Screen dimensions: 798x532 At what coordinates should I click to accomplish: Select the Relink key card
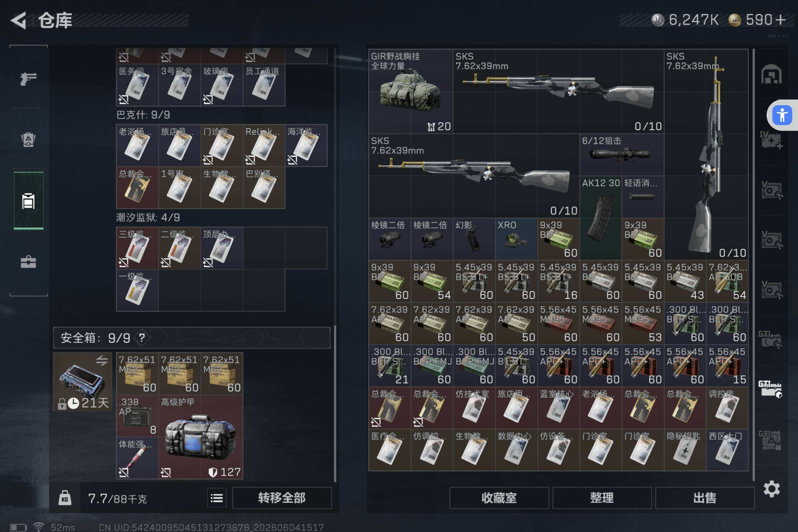[264, 145]
